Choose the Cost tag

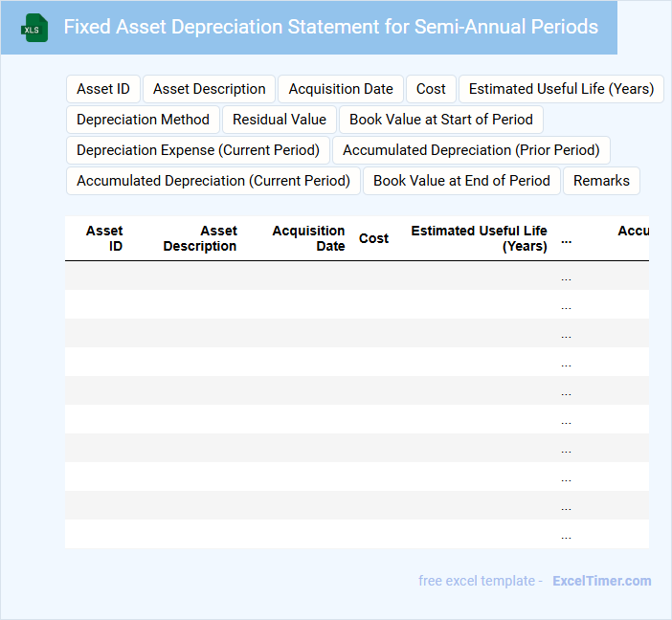click(x=431, y=89)
